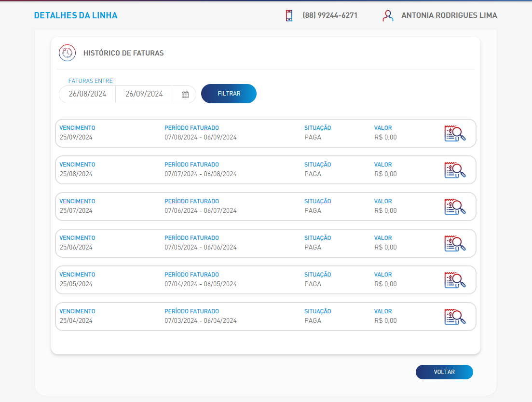Click R$ 0,00 value in 25/08/2024 row
This screenshot has height=402, width=532.
(x=385, y=174)
